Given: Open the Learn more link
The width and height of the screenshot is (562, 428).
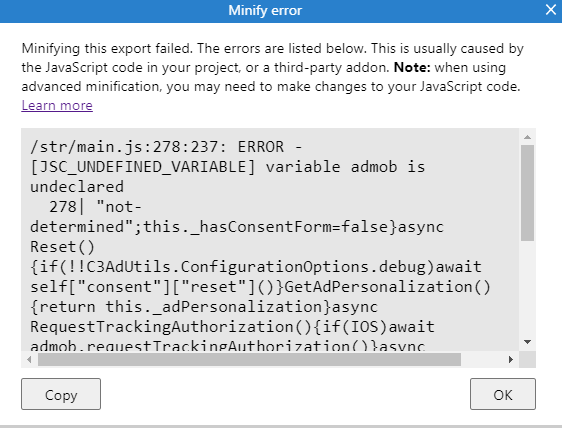Looking at the screenshot, I should [57, 105].
